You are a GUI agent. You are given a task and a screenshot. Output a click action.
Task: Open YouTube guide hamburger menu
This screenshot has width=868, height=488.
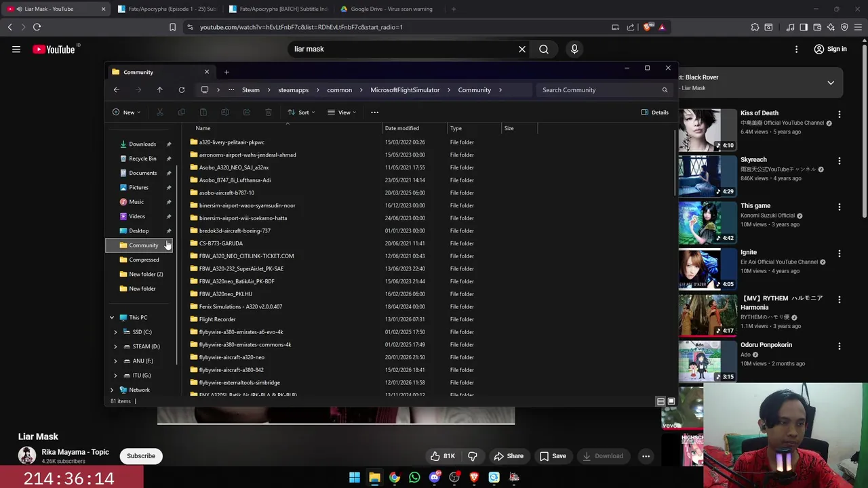[x=16, y=49]
